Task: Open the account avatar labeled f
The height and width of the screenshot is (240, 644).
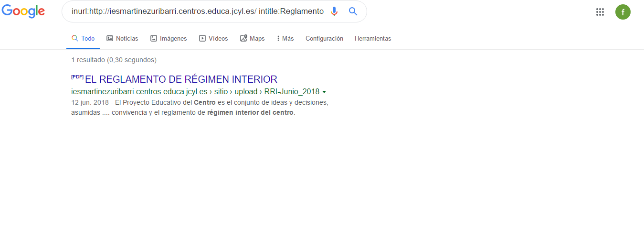Action: [x=623, y=12]
